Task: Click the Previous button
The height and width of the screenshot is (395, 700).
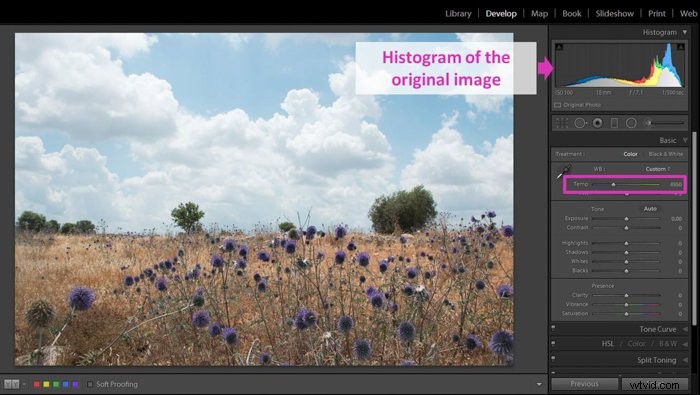Action: [x=584, y=384]
